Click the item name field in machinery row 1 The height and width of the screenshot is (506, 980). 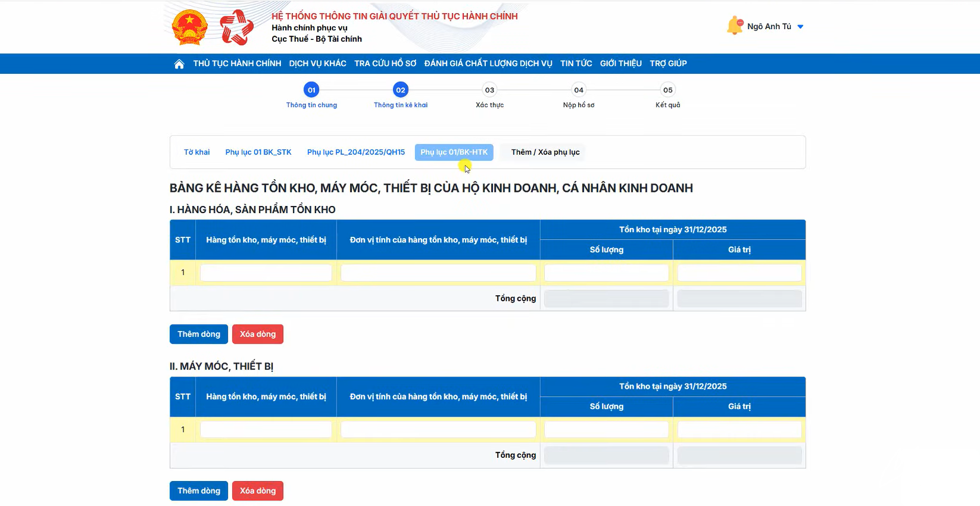(266, 430)
